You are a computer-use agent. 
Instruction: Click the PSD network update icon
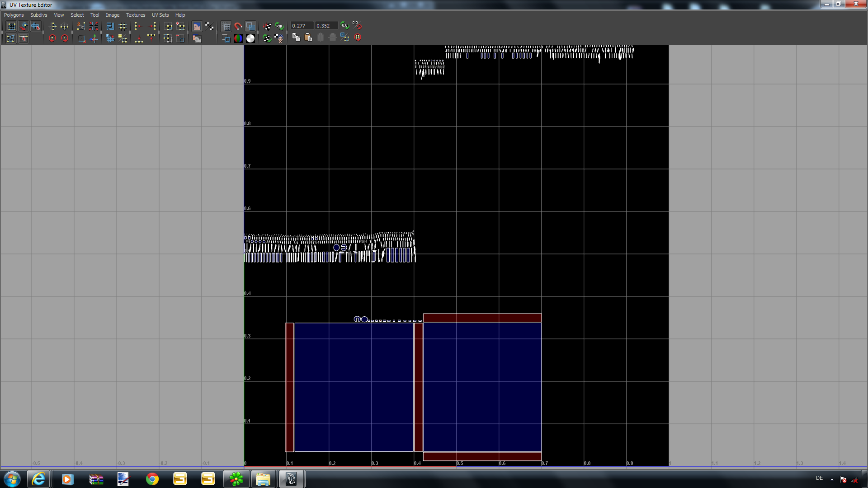coord(279,26)
